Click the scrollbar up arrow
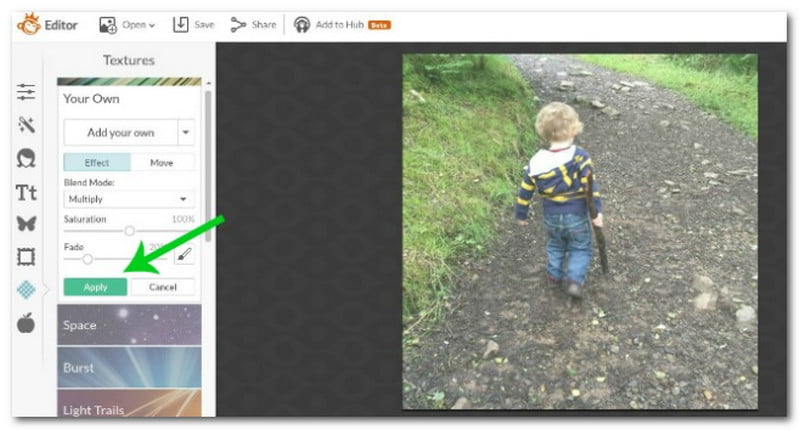The image size is (800, 430). pyautogui.click(x=208, y=83)
